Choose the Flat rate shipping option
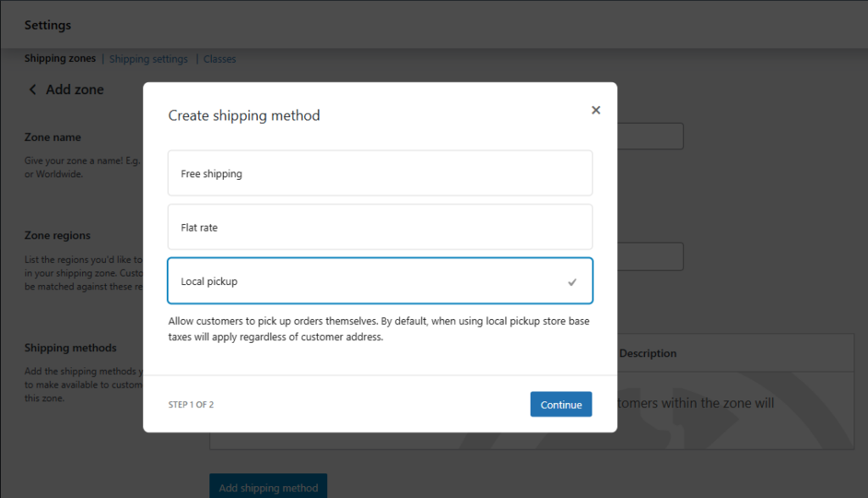This screenshot has height=498, width=868. tap(380, 227)
